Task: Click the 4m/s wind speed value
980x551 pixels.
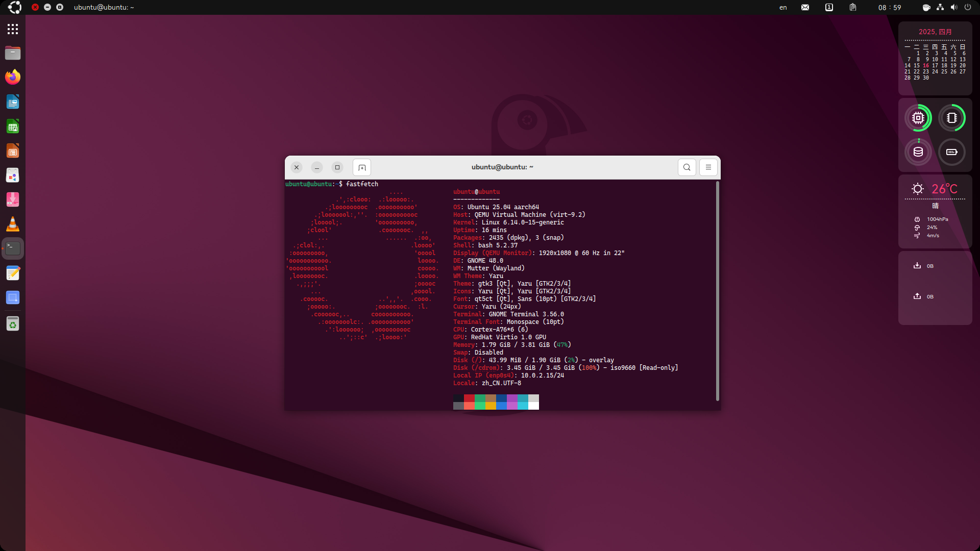Action: pos(933,236)
